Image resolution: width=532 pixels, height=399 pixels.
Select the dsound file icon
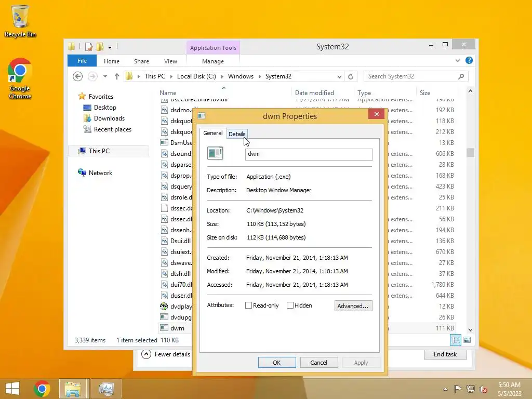[x=164, y=154]
